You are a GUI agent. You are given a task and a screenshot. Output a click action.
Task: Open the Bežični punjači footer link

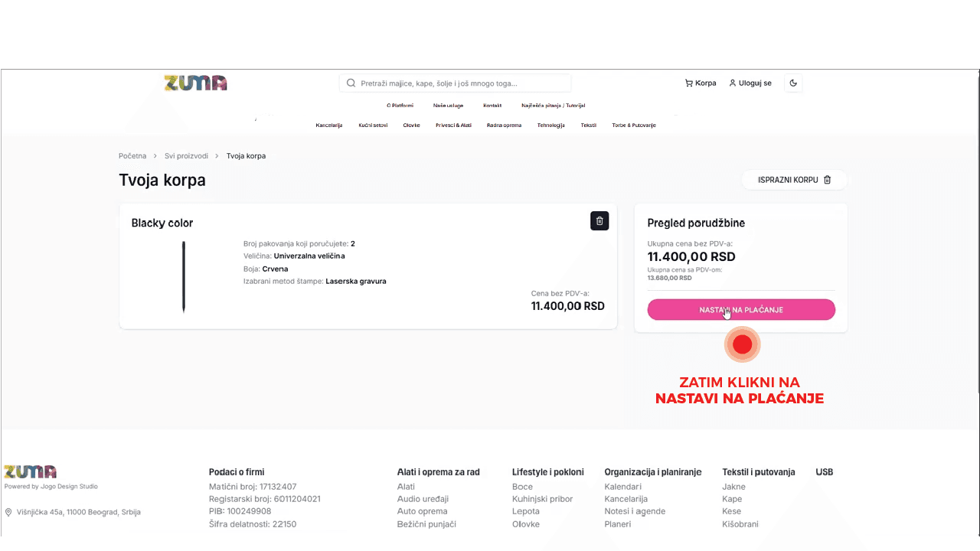coord(426,524)
